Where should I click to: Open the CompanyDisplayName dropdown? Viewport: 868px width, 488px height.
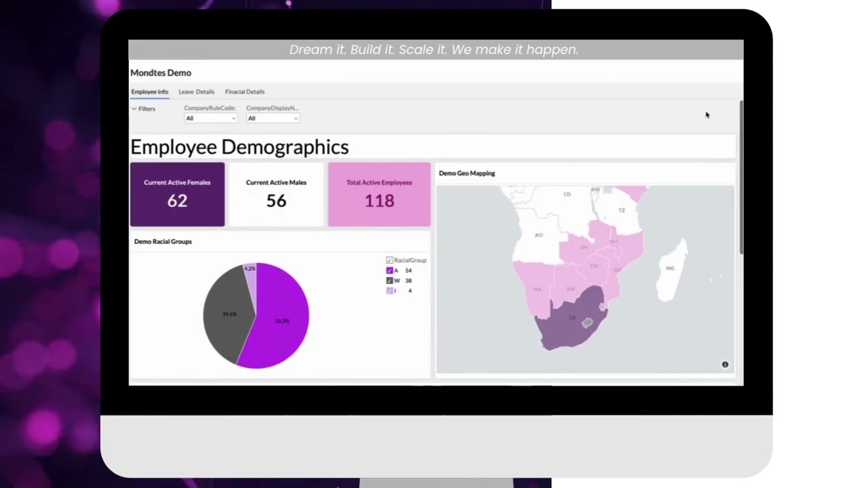272,118
